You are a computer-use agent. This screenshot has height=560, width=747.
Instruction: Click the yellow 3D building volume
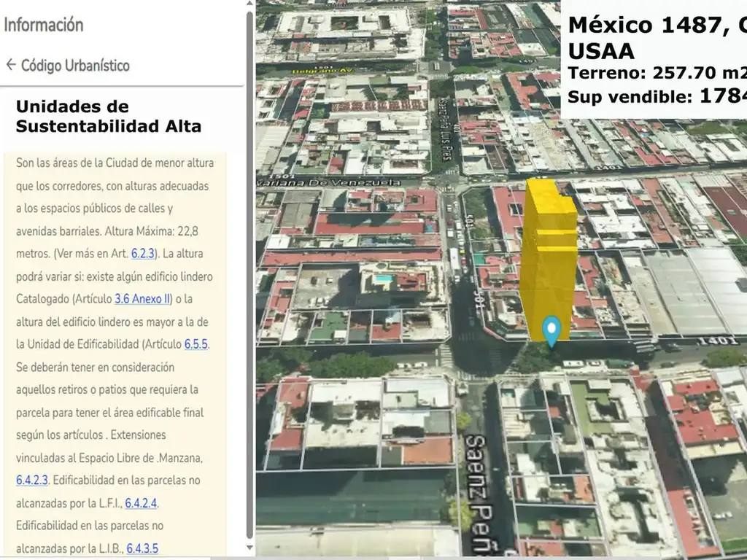[x=549, y=255]
